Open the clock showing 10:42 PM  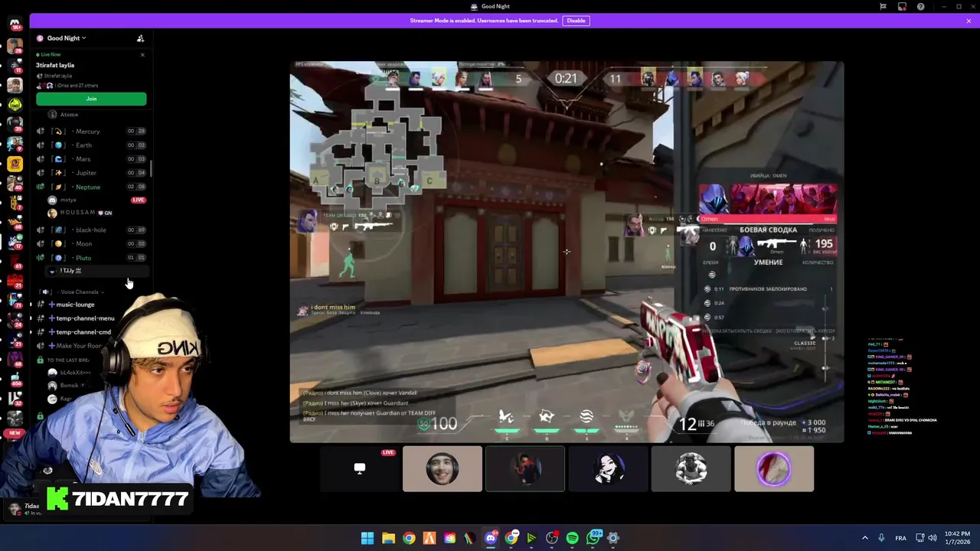[955, 538]
